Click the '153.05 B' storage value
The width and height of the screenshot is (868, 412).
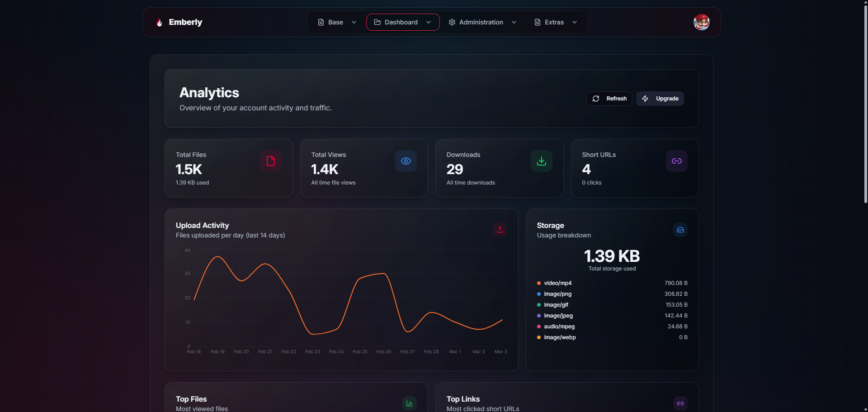point(677,305)
